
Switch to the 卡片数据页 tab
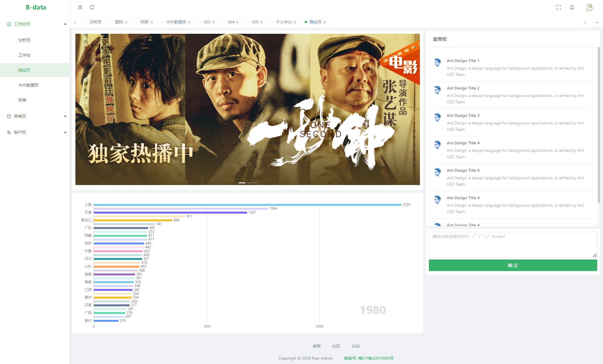176,22
